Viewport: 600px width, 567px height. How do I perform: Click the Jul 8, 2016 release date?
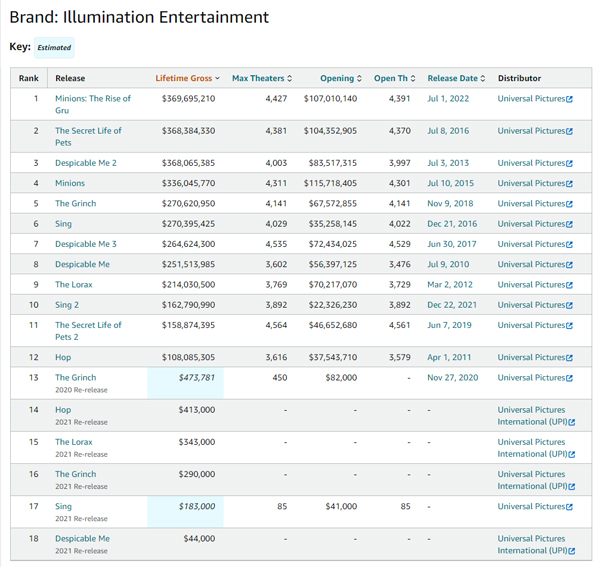click(448, 131)
